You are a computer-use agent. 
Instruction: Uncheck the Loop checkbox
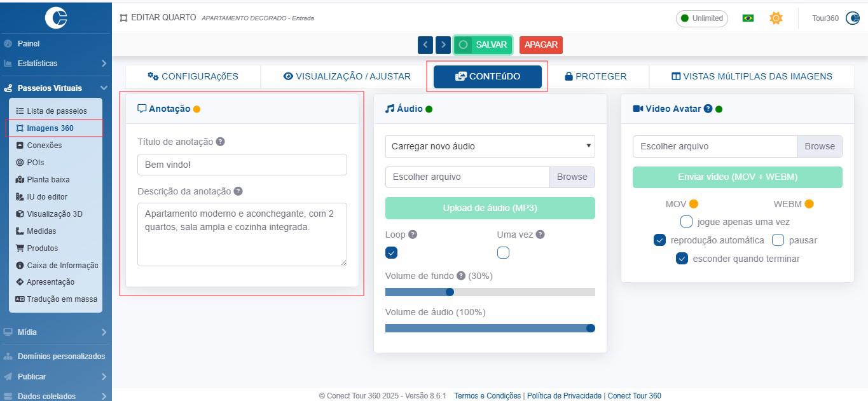point(392,253)
